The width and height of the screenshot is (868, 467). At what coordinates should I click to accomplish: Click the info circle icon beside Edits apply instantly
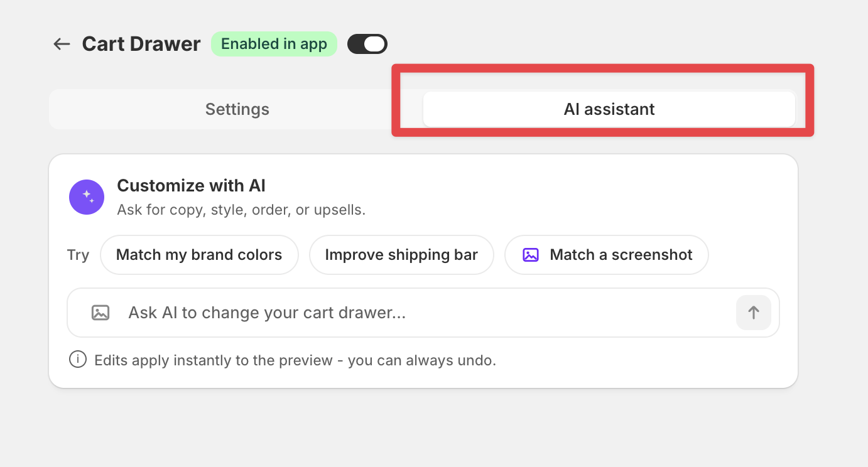pos(77,360)
